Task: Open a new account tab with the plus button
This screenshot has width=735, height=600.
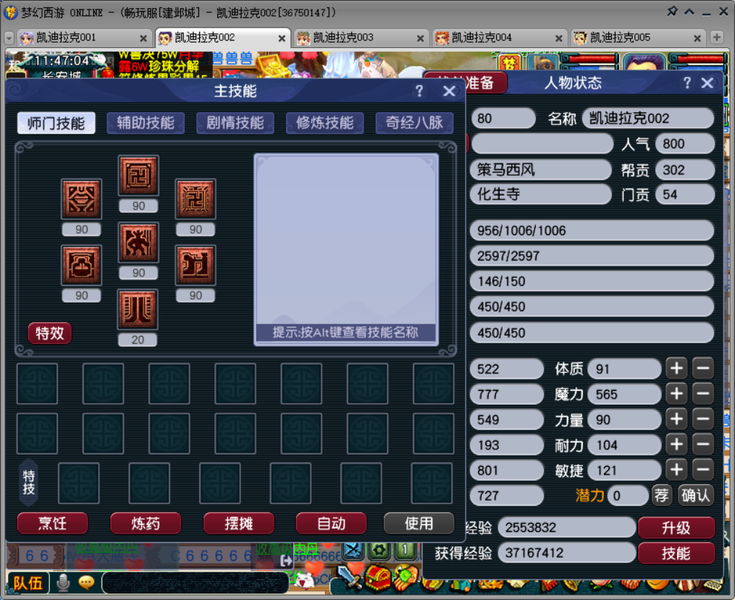Action: tap(716, 38)
